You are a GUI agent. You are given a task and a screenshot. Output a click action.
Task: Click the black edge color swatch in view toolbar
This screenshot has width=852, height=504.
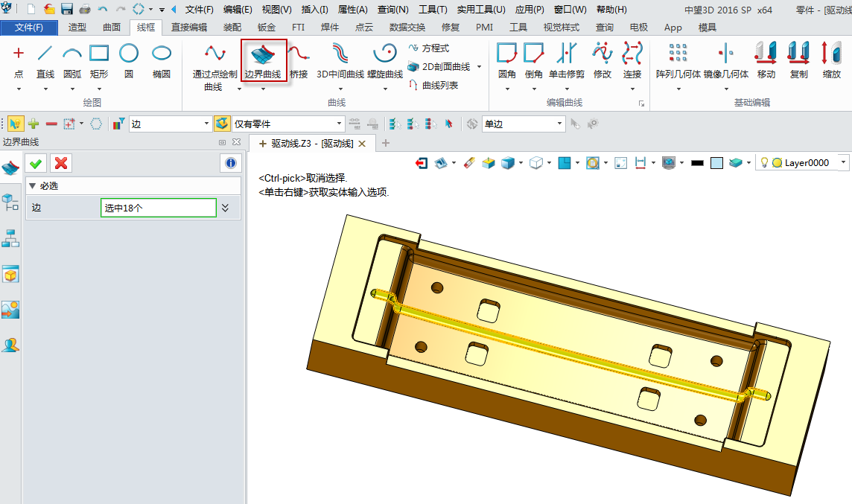click(697, 162)
